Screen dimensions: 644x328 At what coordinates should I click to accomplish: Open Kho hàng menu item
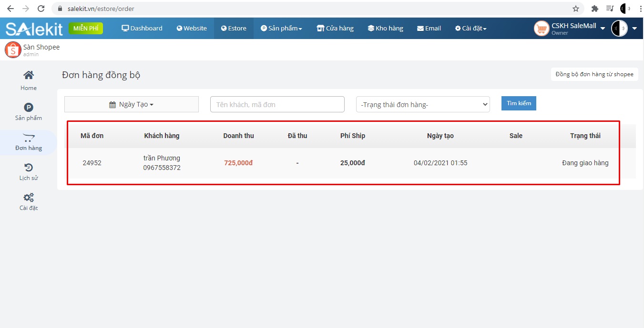click(x=385, y=28)
